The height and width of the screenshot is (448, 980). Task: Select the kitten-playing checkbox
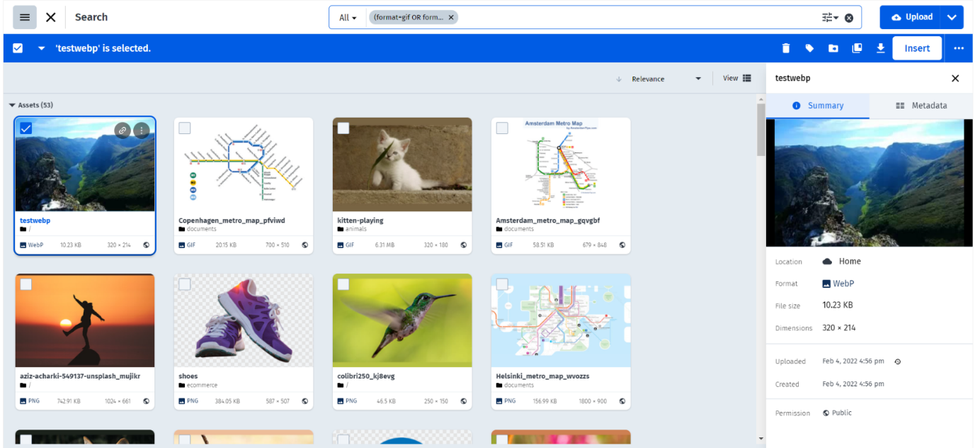(x=343, y=128)
